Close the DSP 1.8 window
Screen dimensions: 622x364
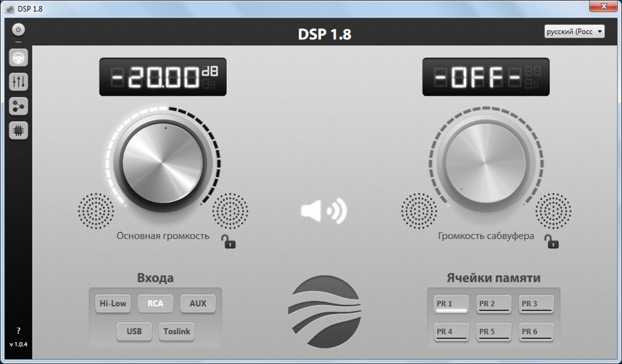[x=603, y=6]
